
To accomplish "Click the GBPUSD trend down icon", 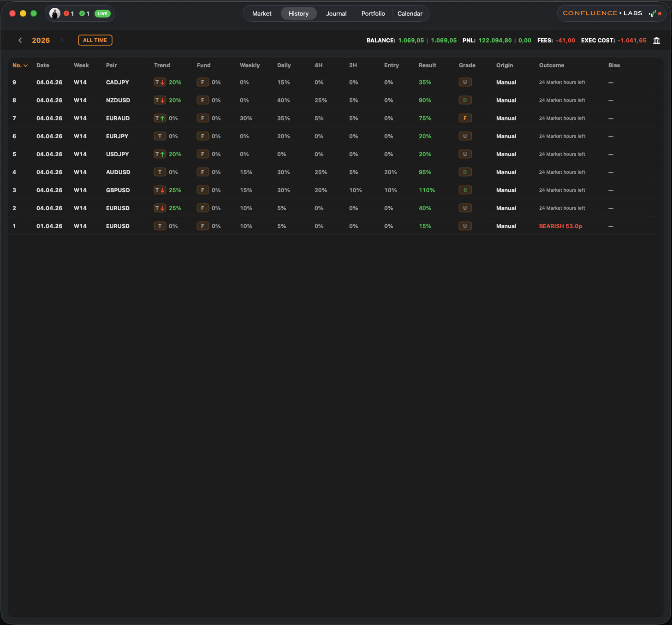I will click(x=160, y=190).
